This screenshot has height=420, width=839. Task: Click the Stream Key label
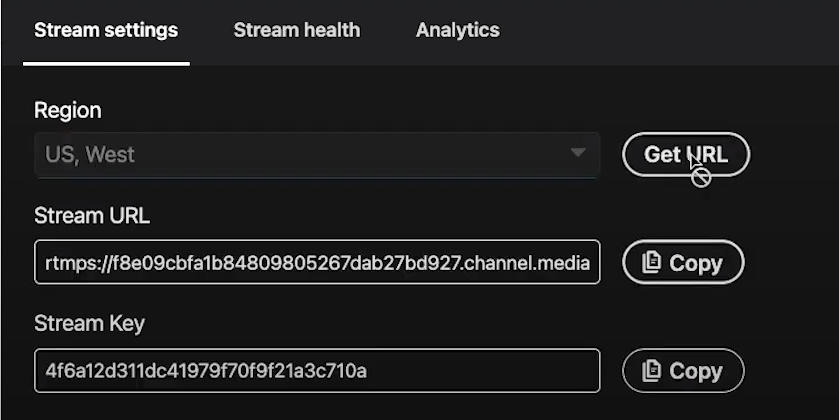(89, 324)
